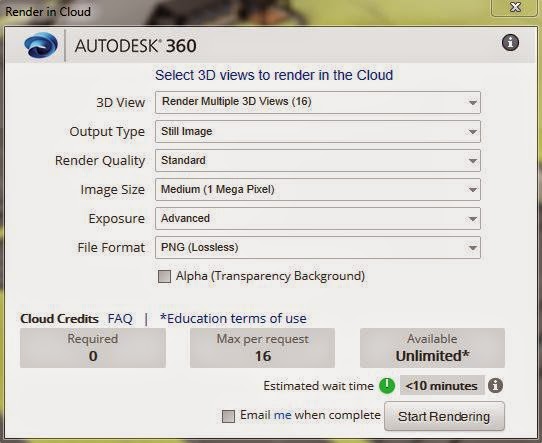Open the File Format dropdown
The height and width of the screenshot is (443, 542).
click(x=318, y=247)
